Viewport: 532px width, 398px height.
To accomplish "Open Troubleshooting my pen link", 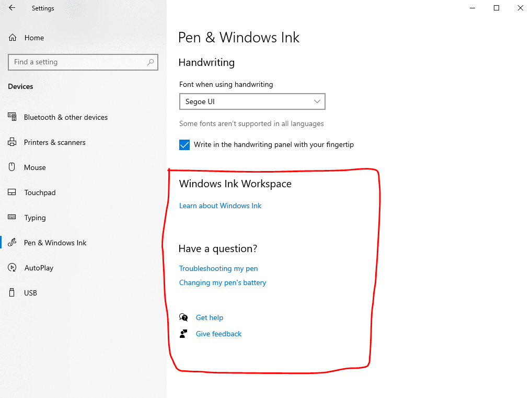I will [218, 268].
